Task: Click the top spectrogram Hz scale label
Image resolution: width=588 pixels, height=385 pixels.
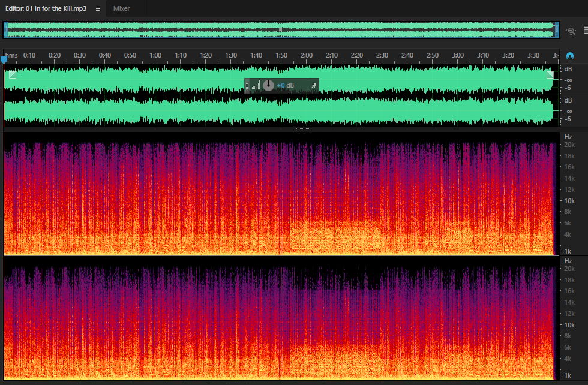Action: 568,137
